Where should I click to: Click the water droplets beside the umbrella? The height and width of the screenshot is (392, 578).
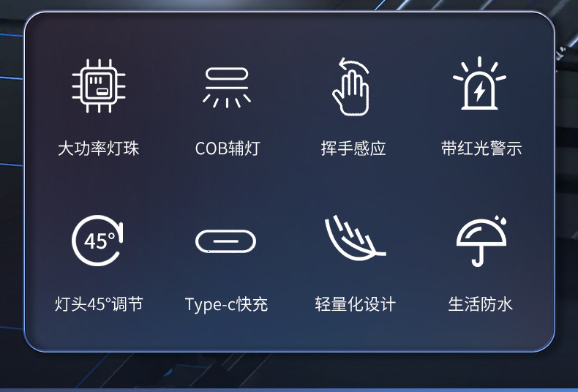coord(500,220)
